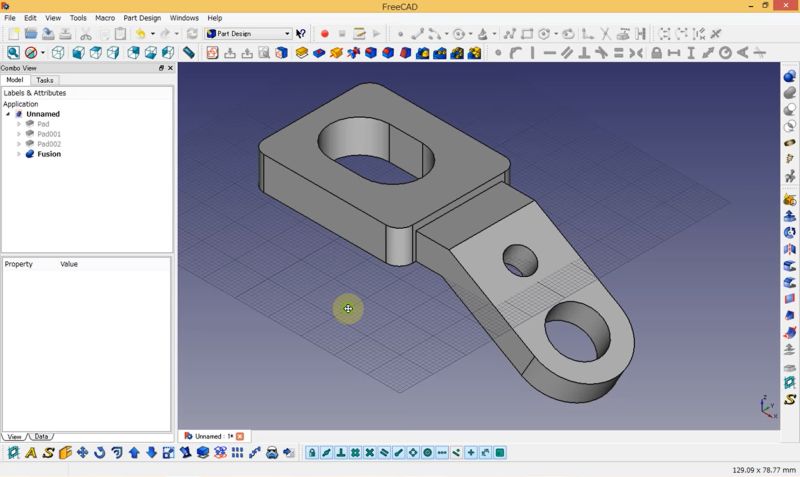Click the Pad feature yellow icon
Image resolution: width=800 pixels, height=477 pixels.
point(302,53)
